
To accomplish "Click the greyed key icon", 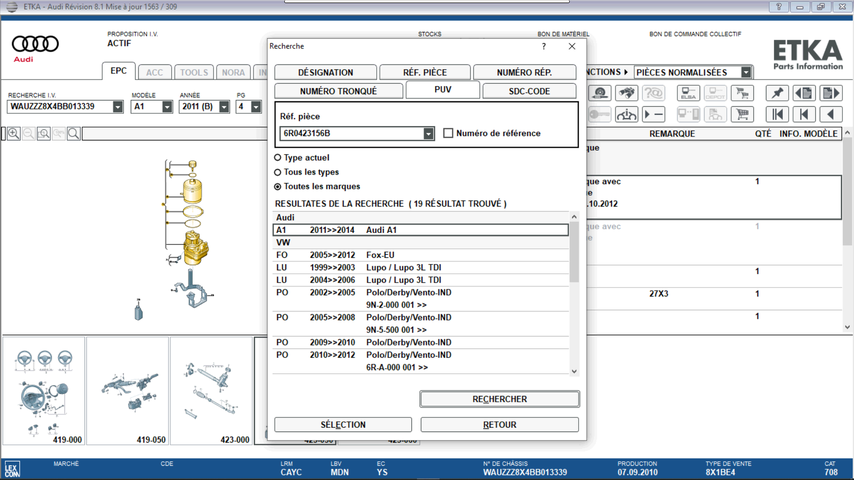I will [600, 114].
